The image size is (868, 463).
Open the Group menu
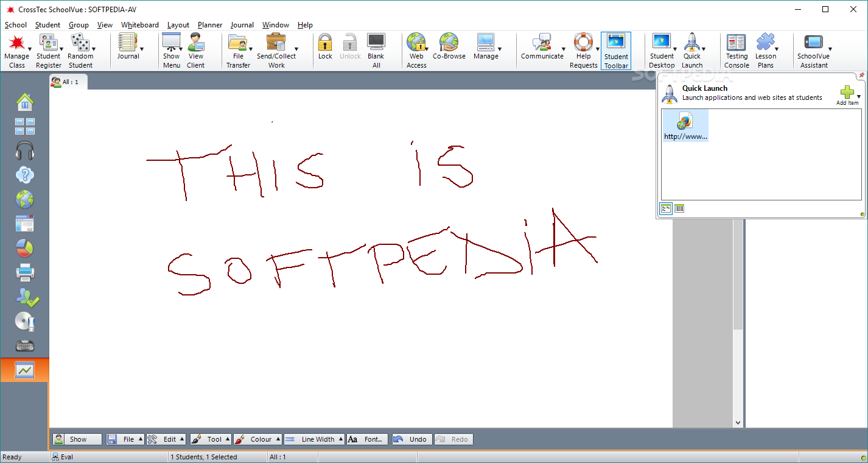[79, 25]
